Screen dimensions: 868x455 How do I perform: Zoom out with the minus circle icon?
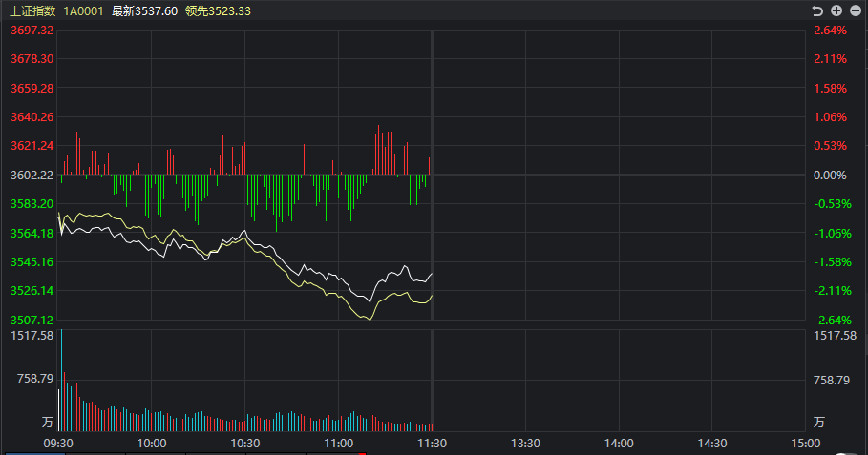[x=856, y=10]
